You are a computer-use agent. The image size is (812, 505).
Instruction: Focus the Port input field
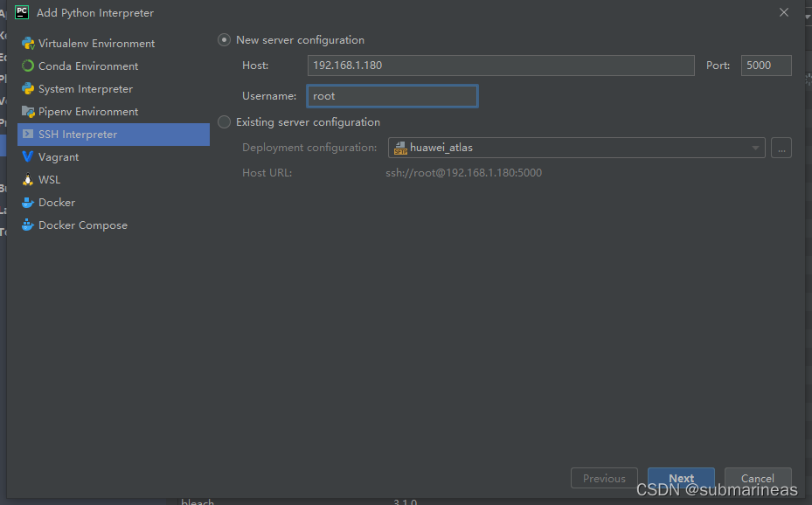pyautogui.click(x=766, y=66)
